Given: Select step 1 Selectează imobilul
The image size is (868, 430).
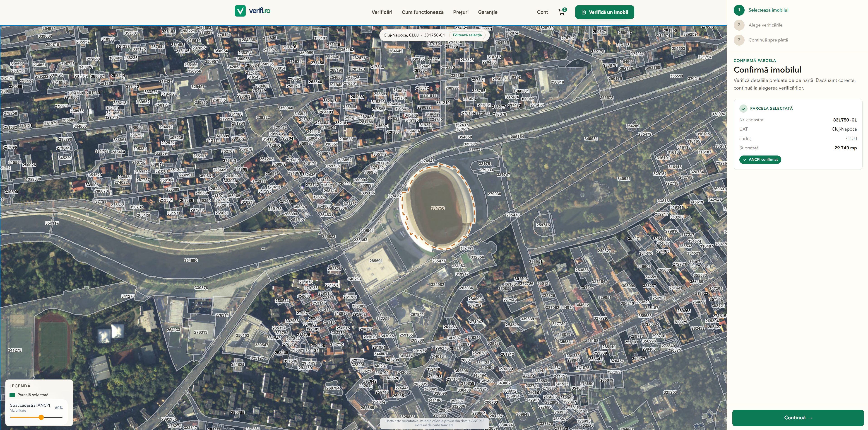Looking at the screenshot, I should pos(761,10).
